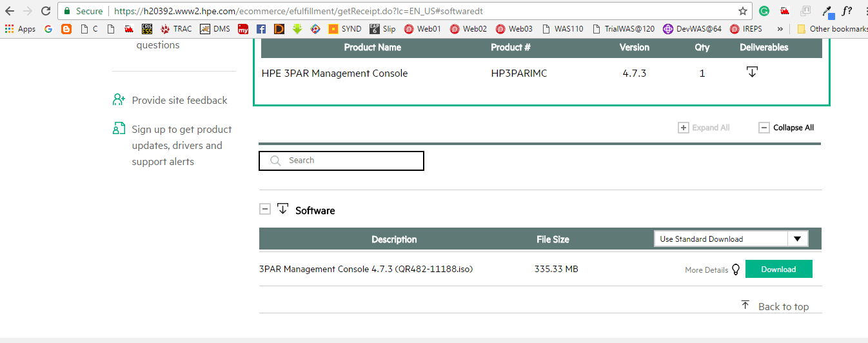The width and height of the screenshot is (868, 343).
Task: Open the Other bookmarks folder
Action: 832,29
